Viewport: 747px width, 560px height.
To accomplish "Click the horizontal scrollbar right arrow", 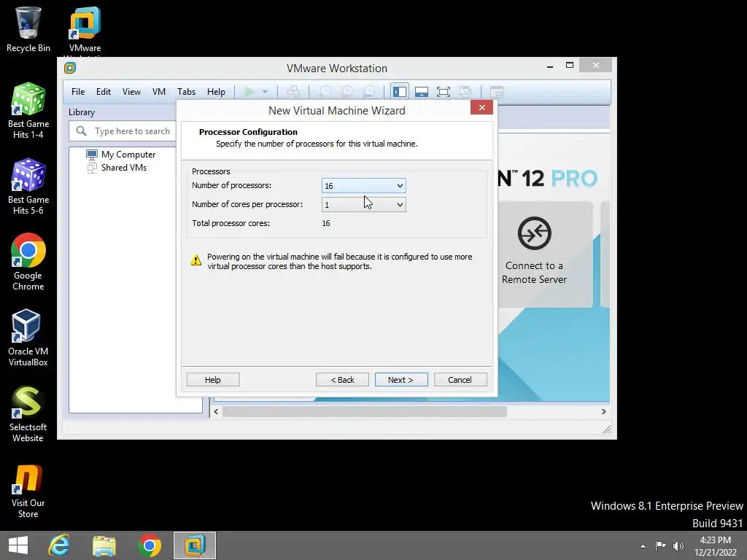I will pyautogui.click(x=603, y=411).
